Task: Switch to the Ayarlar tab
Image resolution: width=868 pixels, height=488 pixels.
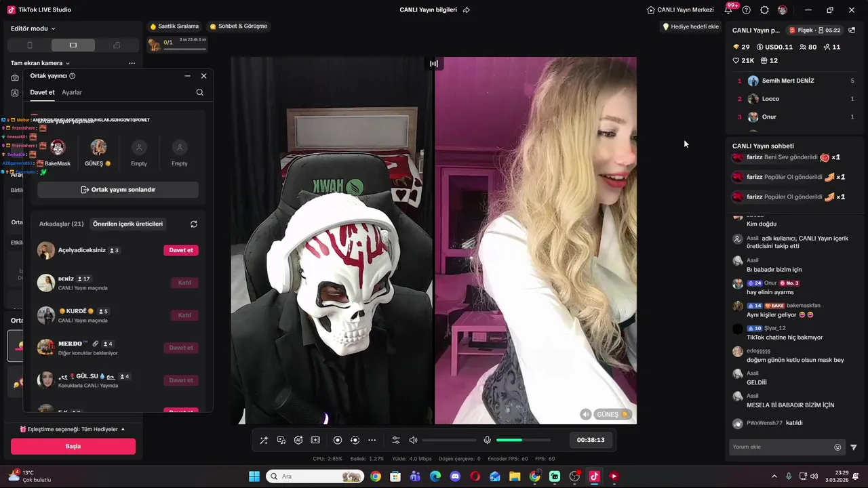Action: click(x=72, y=92)
